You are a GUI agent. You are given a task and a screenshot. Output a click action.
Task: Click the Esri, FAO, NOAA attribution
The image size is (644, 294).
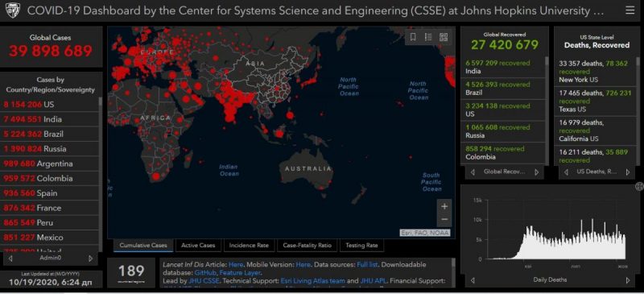425,233
